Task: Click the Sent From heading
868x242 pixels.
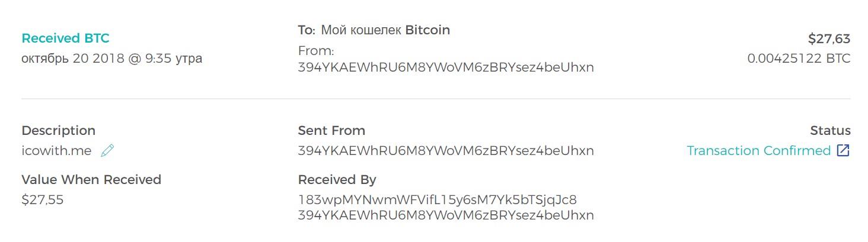Action: point(331,130)
